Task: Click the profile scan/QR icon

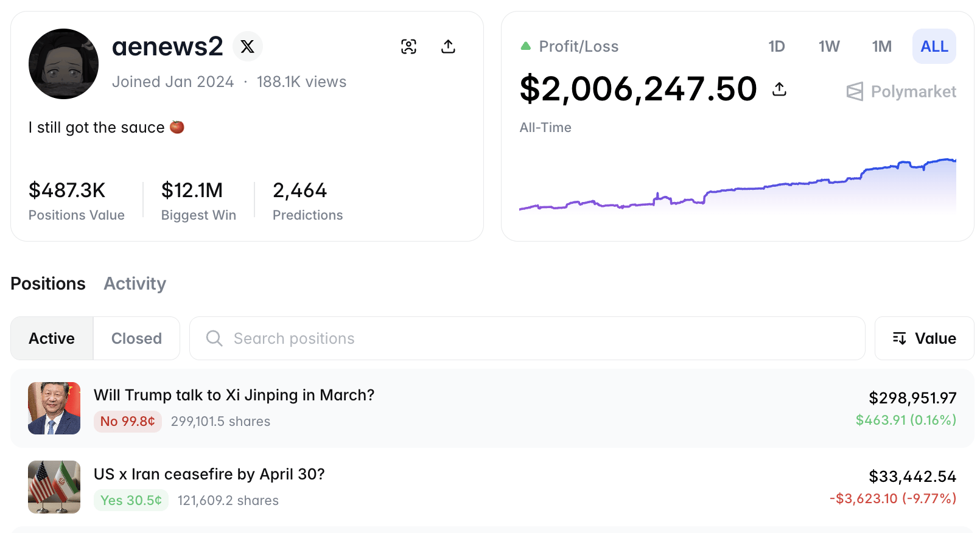Action: coord(408,47)
